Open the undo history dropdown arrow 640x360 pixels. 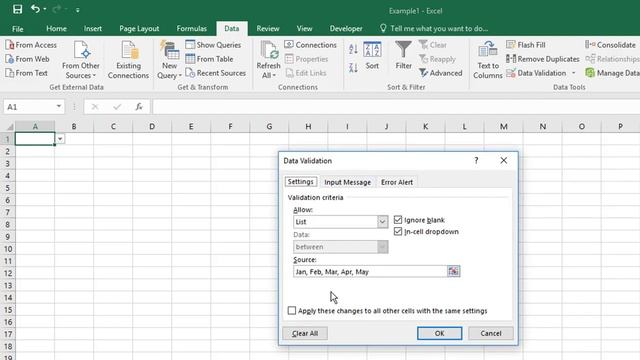(44, 9)
